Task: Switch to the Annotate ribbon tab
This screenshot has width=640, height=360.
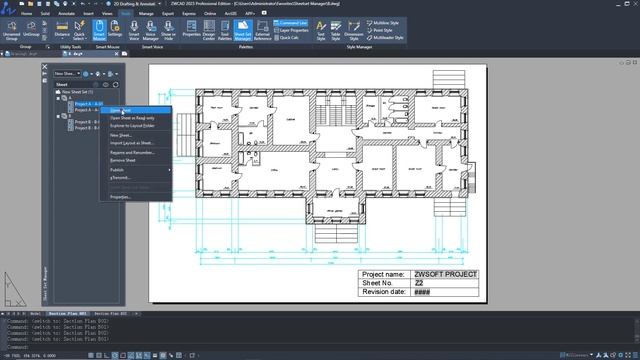Action: [67, 13]
